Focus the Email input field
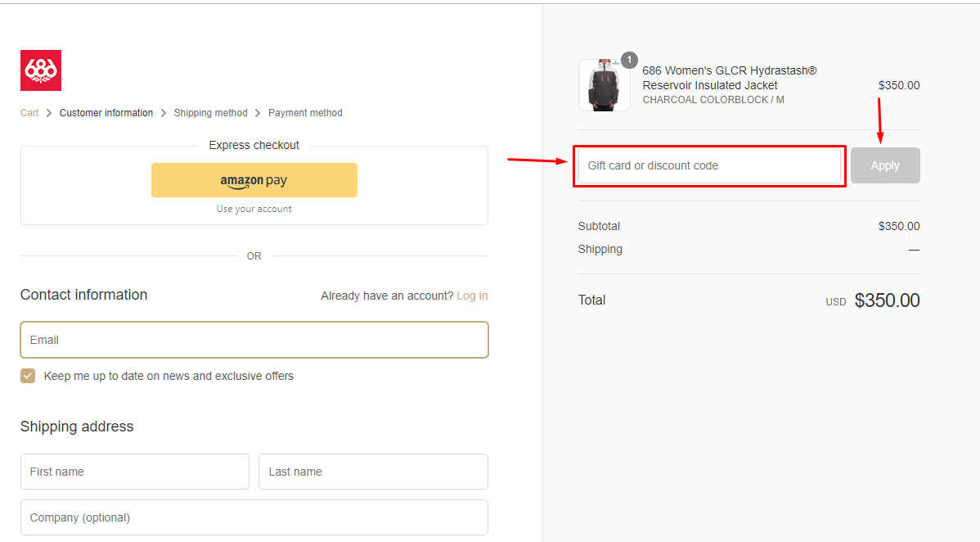Screen dimensions: 980x542 (254, 340)
